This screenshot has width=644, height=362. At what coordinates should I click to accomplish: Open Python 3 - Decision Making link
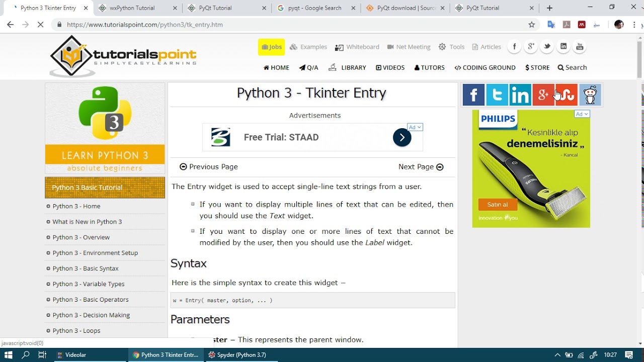tap(91, 315)
